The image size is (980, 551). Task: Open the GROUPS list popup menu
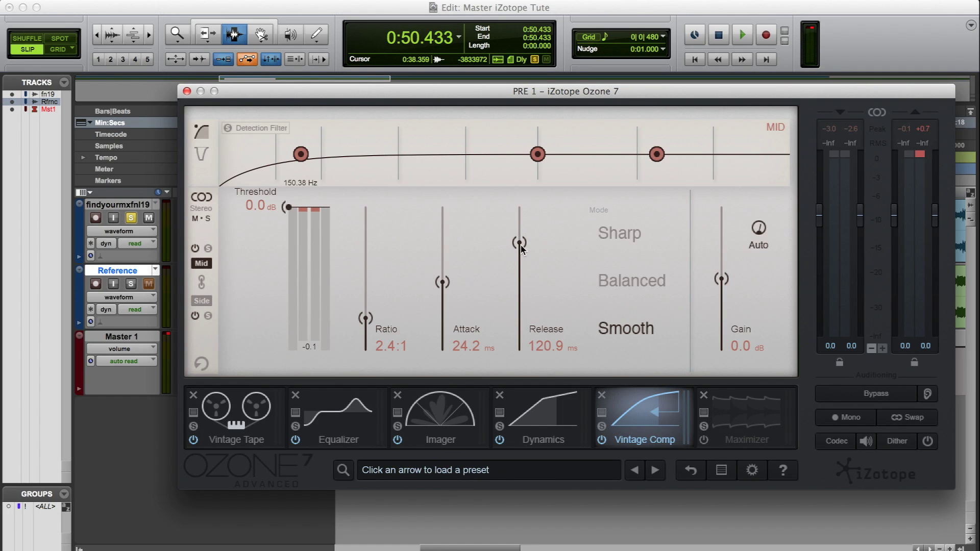[64, 494]
